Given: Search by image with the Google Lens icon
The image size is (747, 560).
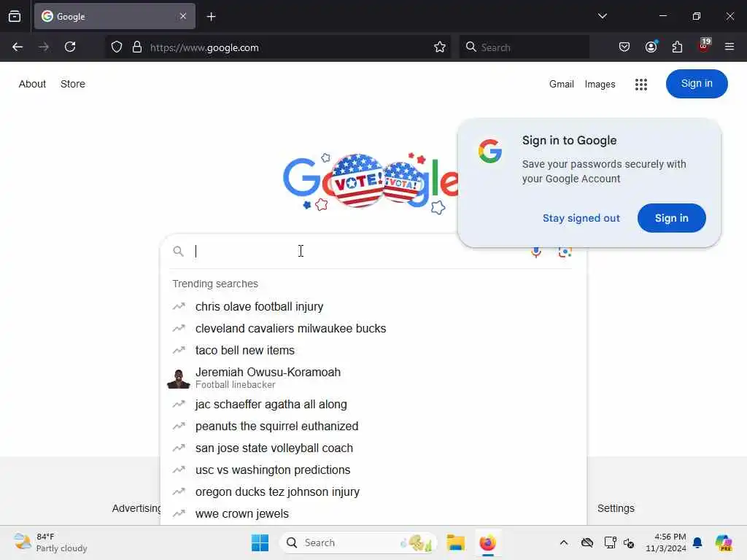Looking at the screenshot, I should point(565,252).
